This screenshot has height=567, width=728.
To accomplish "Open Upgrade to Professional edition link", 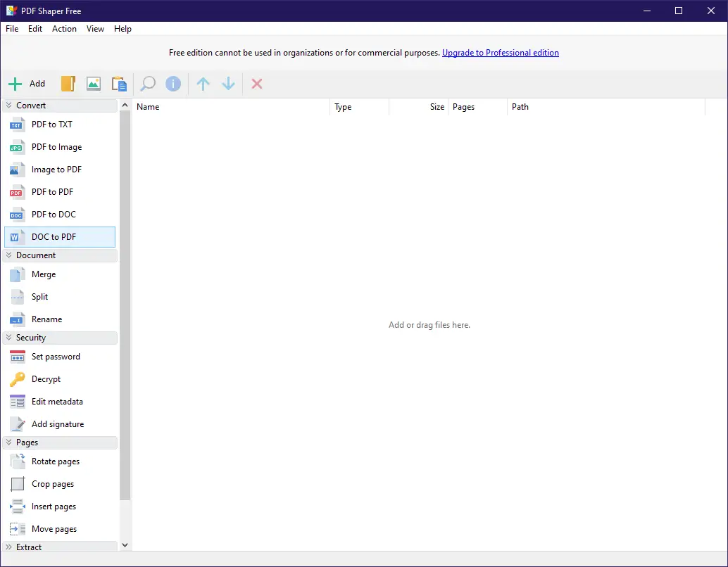I will [x=501, y=53].
